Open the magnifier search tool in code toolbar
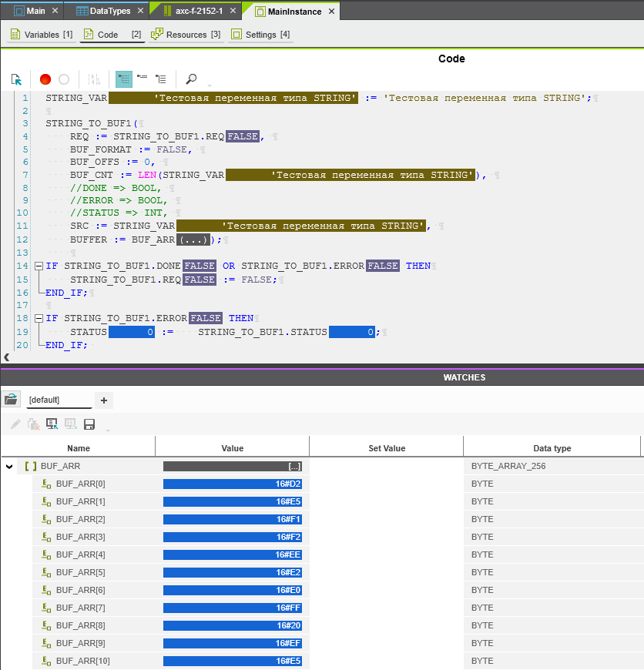The height and width of the screenshot is (670, 644). pos(191,79)
